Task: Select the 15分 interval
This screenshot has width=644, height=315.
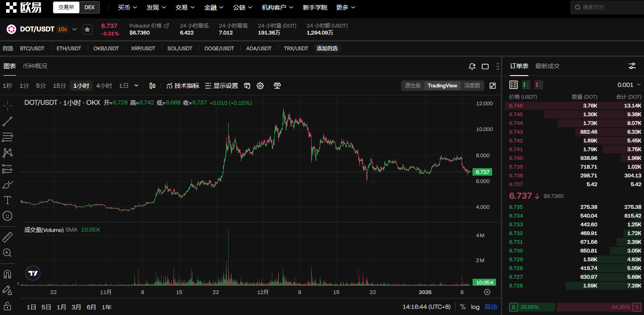Action: [59, 86]
